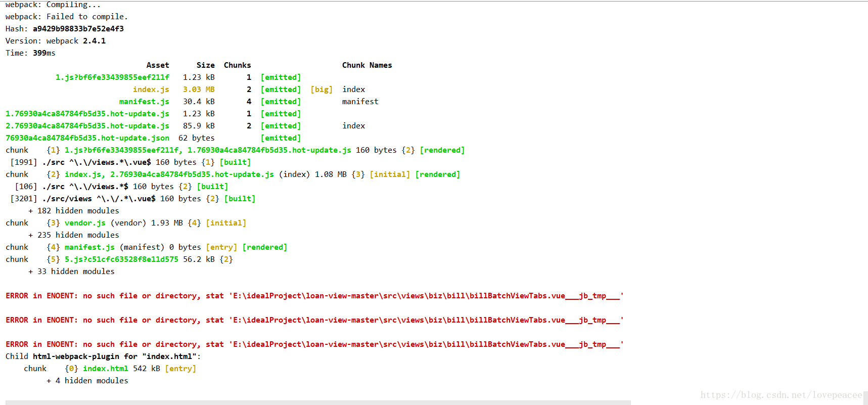Image resolution: width=868 pixels, height=405 pixels.
Task: Click the 1.93 MB vendor size
Action: click(x=167, y=223)
